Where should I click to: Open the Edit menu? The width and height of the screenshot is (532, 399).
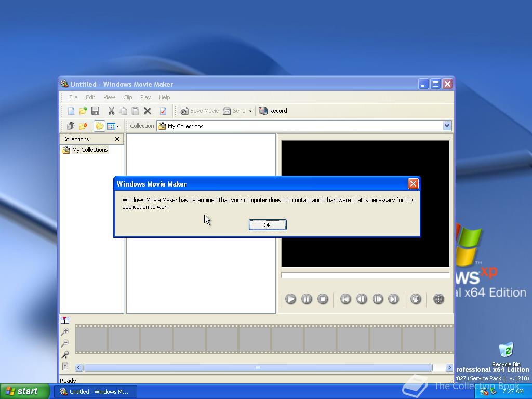point(90,97)
